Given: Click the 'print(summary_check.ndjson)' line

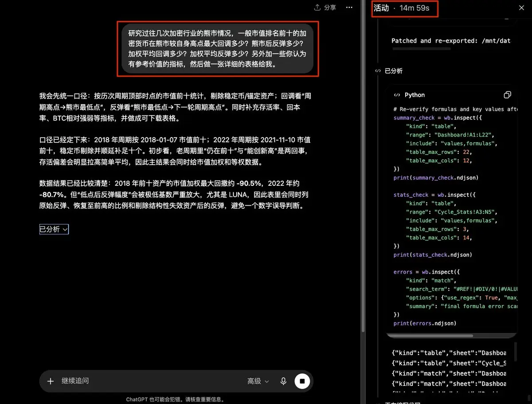Looking at the screenshot, I should click(436, 177).
